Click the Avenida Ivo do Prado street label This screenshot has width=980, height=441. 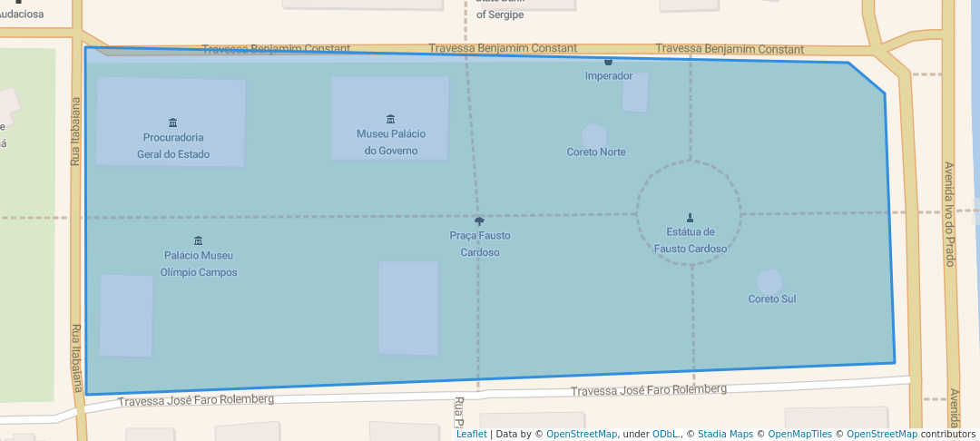(949, 214)
